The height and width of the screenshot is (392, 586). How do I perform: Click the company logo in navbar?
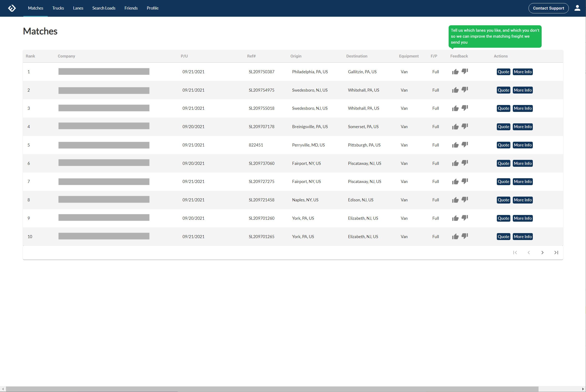[12, 8]
